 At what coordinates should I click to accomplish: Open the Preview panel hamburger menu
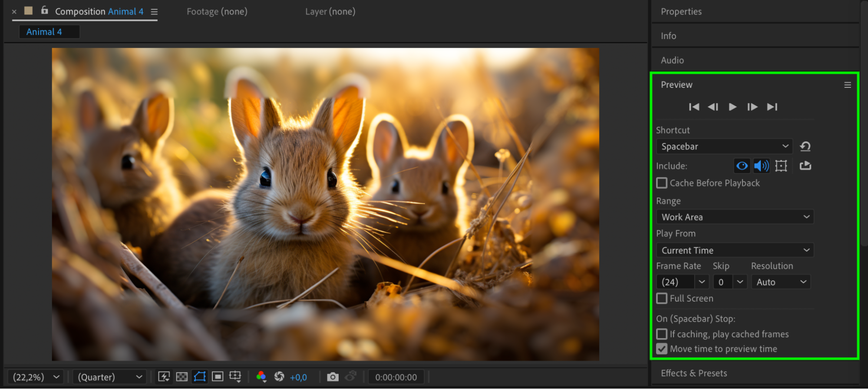point(847,85)
